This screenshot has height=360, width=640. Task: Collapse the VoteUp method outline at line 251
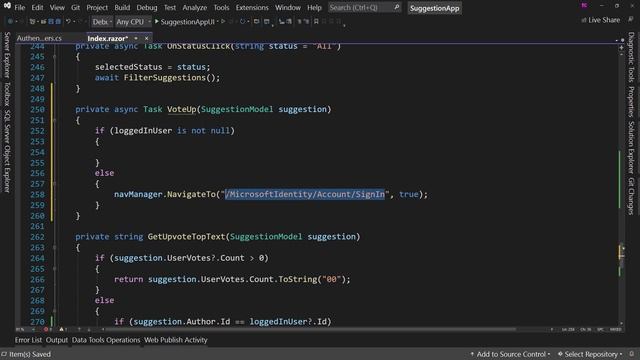[x=54, y=120]
